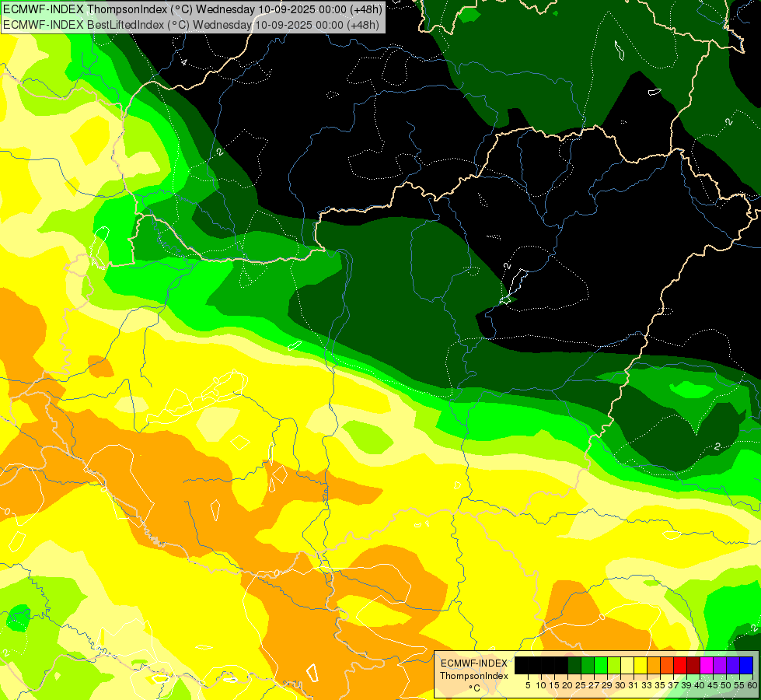Click the indigo 50–55 legend swatch

(x=733, y=665)
